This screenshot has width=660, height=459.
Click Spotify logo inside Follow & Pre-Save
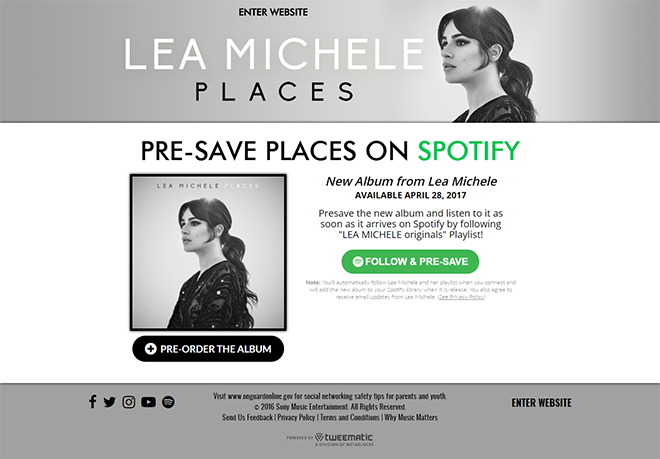358,262
